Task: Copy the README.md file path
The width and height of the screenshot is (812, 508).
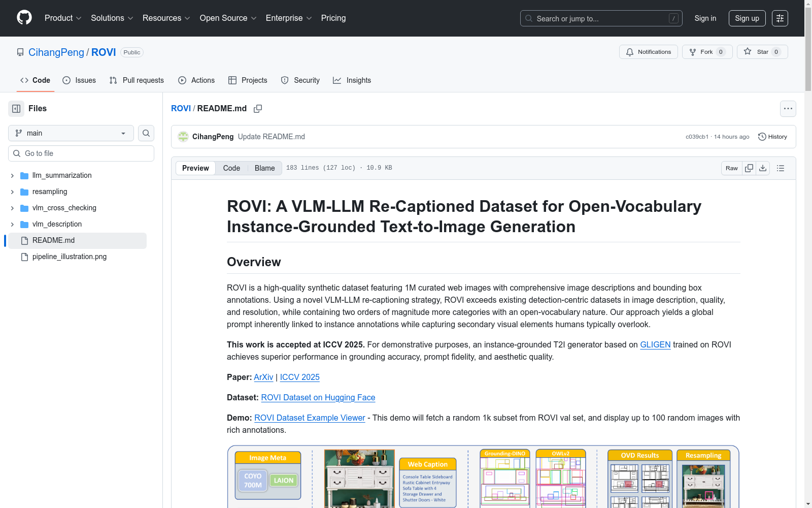Action: [x=258, y=109]
